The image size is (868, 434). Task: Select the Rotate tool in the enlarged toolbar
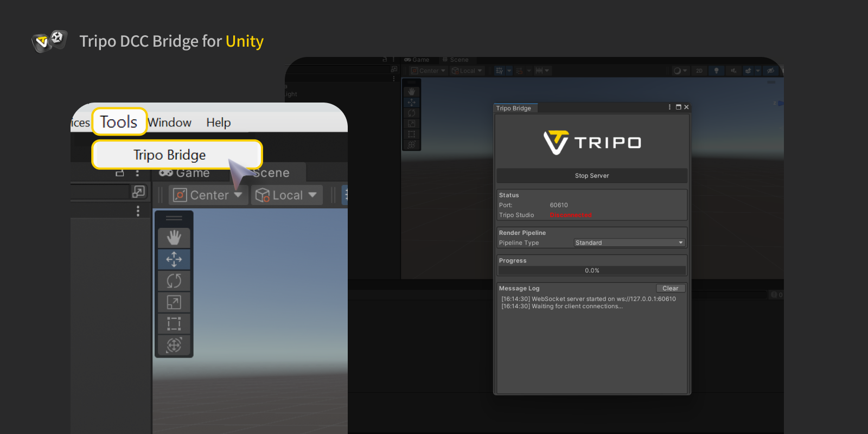pyautogui.click(x=174, y=281)
